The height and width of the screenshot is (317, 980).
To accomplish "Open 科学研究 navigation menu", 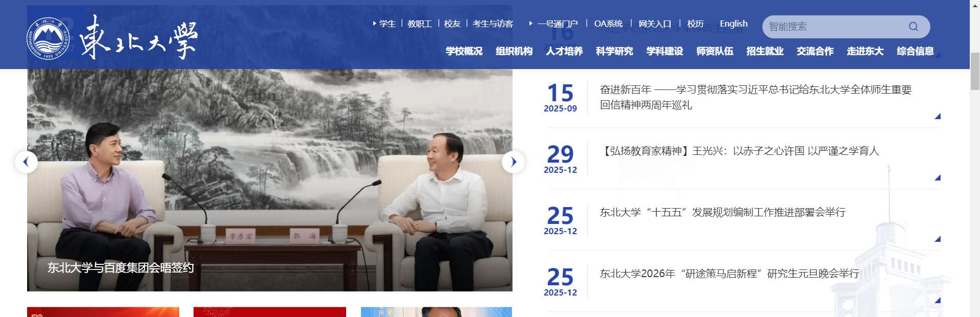I will coord(614,51).
